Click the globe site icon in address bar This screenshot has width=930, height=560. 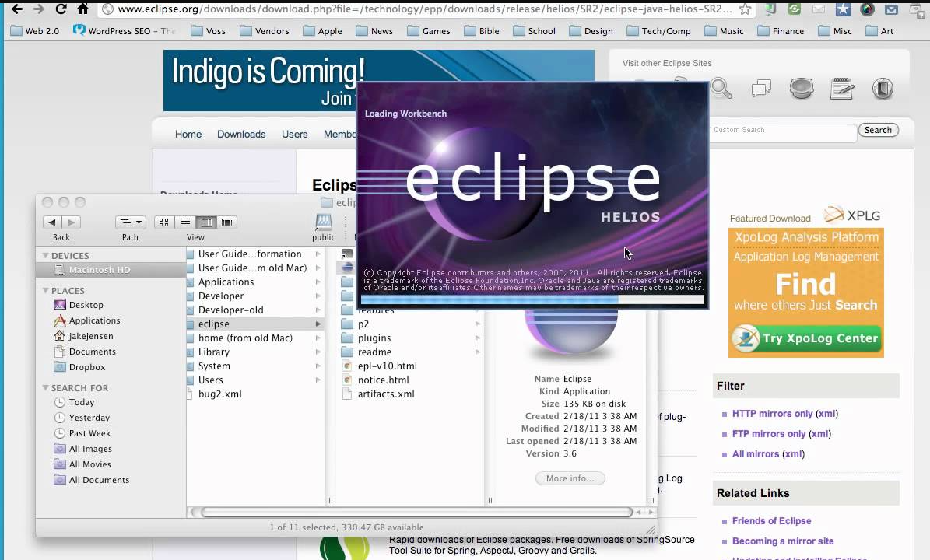(x=107, y=9)
